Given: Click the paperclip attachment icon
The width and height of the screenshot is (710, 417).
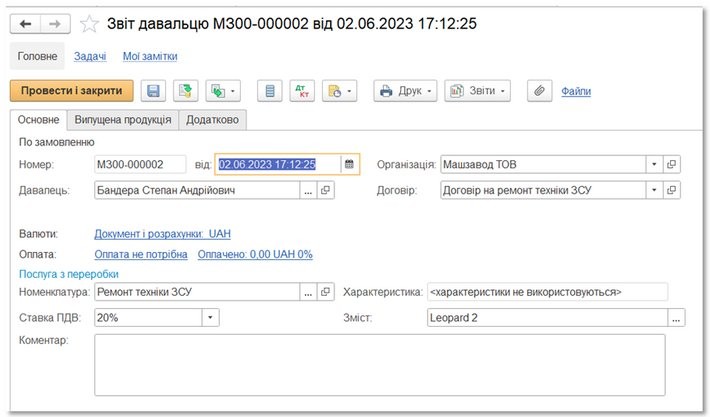Looking at the screenshot, I should tap(538, 91).
